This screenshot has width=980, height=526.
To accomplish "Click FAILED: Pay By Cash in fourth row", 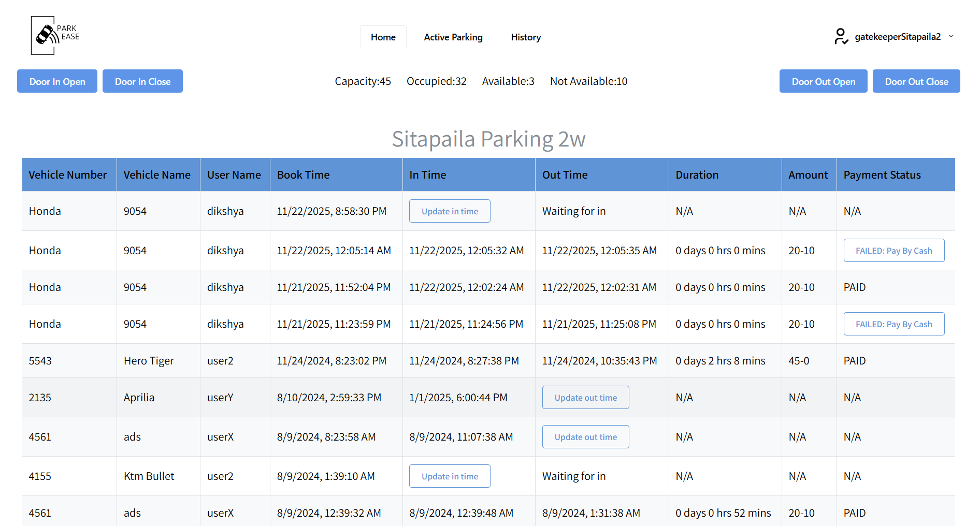I will [893, 324].
